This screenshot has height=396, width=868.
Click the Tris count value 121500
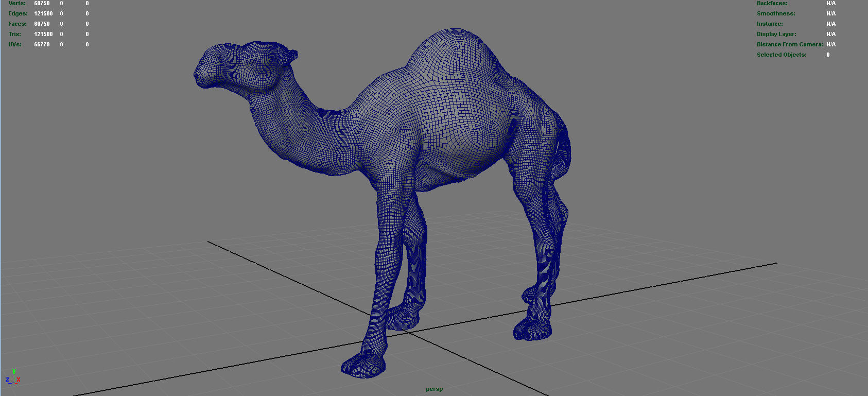[x=43, y=34]
